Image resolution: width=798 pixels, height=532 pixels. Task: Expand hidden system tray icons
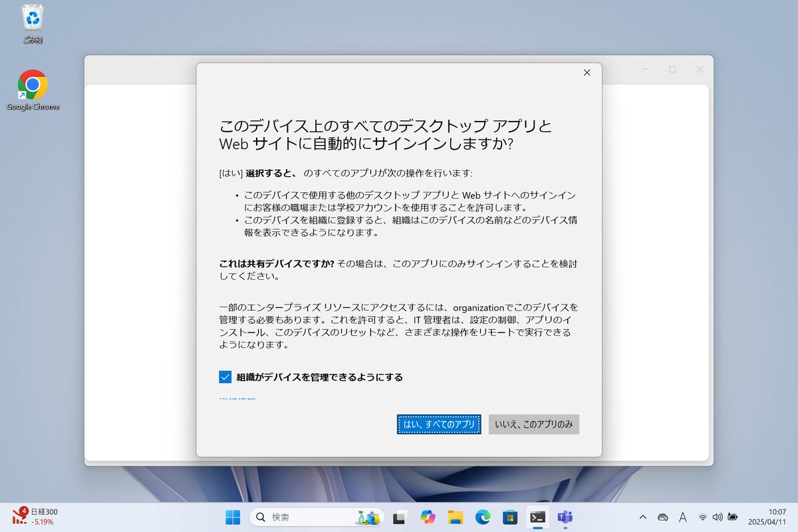click(643, 517)
